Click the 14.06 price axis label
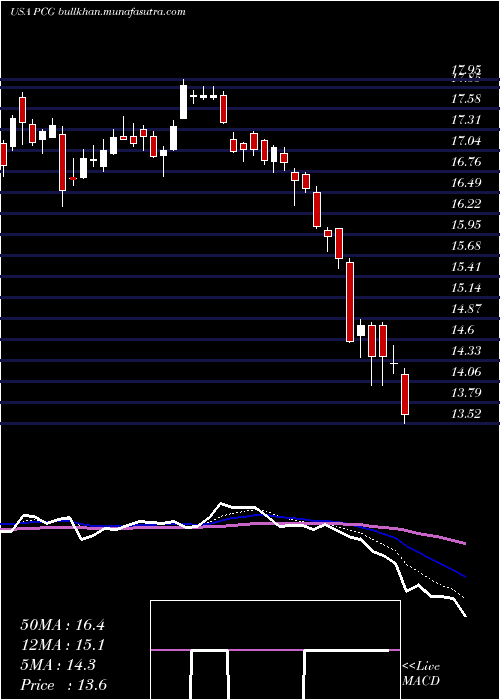The image size is (500, 700). tap(466, 371)
